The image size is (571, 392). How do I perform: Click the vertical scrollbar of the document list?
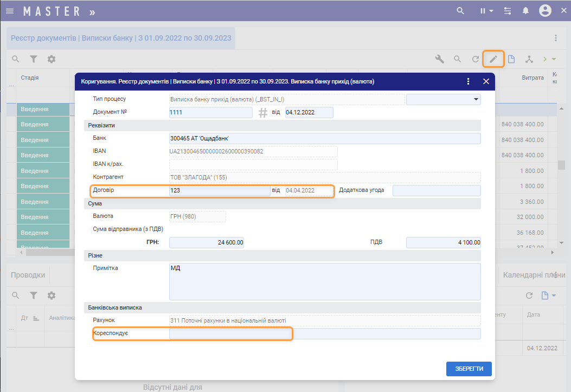562,165
